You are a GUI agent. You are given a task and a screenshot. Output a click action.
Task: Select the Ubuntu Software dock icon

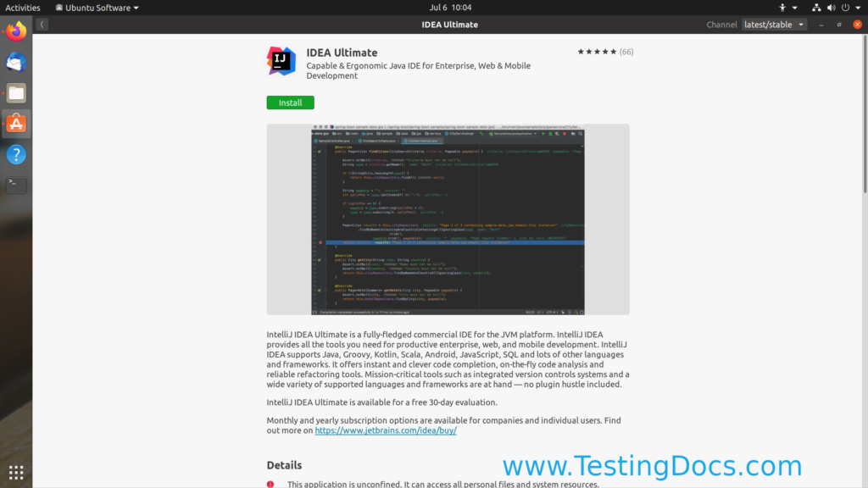[x=15, y=123]
